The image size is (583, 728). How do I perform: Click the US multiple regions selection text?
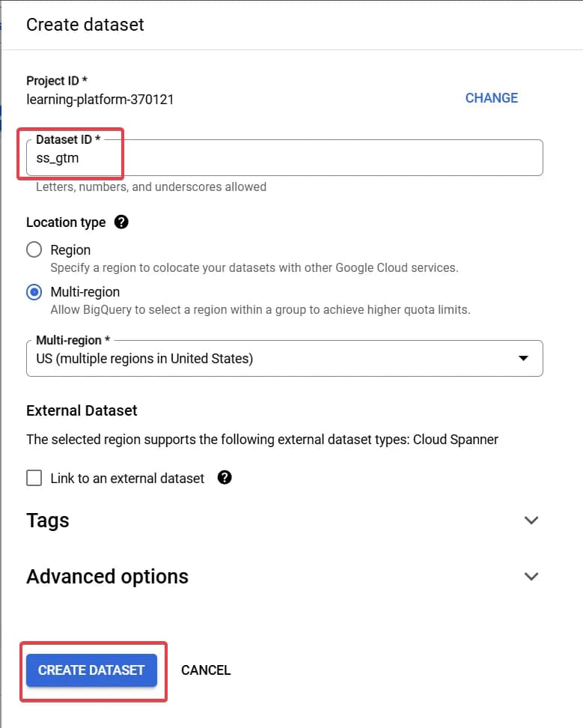click(144, 359)
